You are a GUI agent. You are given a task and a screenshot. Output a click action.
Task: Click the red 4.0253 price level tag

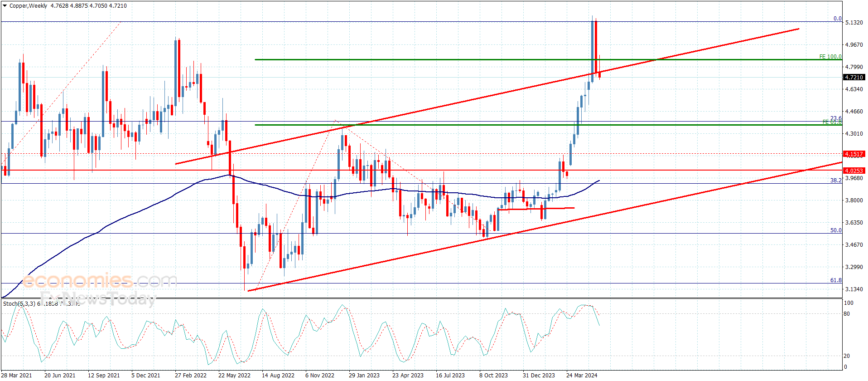pyautogui.click(x=854, y=171)
